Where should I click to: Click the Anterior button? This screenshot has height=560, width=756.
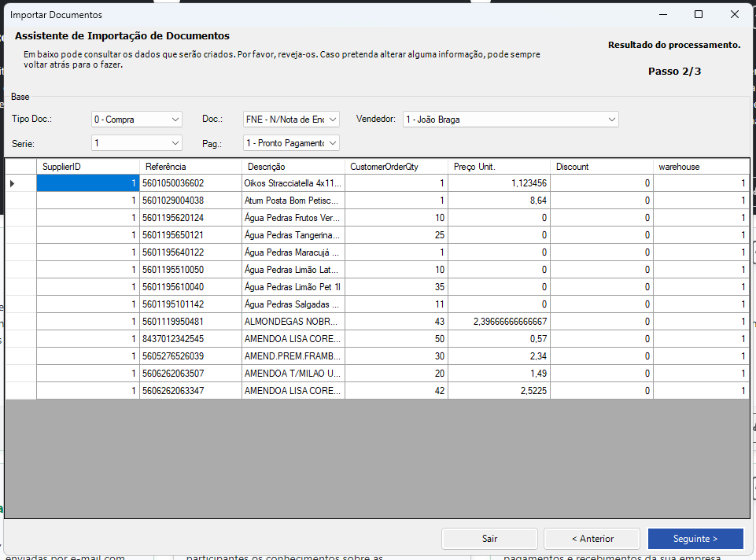[x=592, y=539]
